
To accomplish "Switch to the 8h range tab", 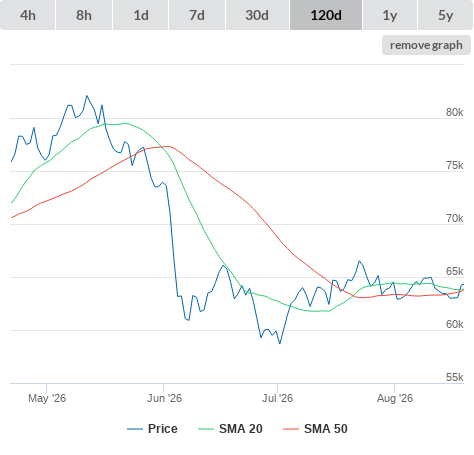I will (84, 15).
